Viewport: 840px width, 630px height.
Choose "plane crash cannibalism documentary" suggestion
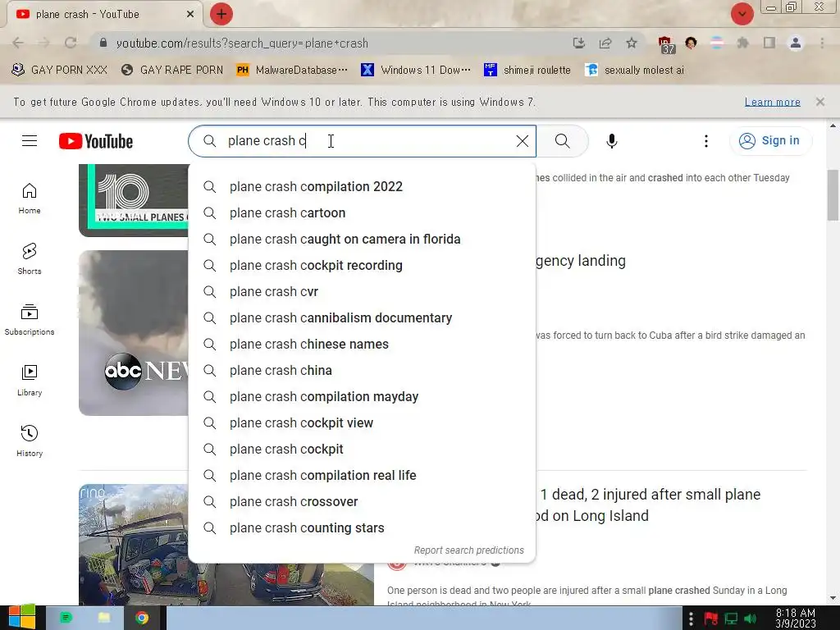click(362, 317)
